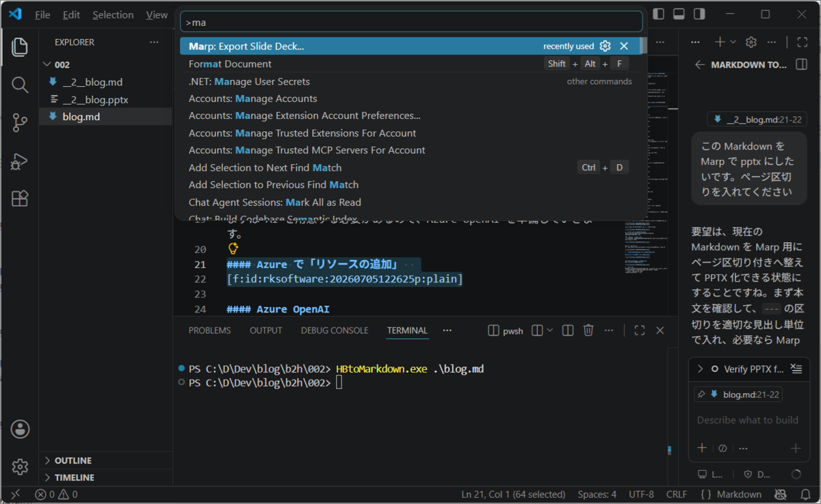821x504 pixels.
Task: Expand the OUTLINE section
Action: tap(105, 460)
